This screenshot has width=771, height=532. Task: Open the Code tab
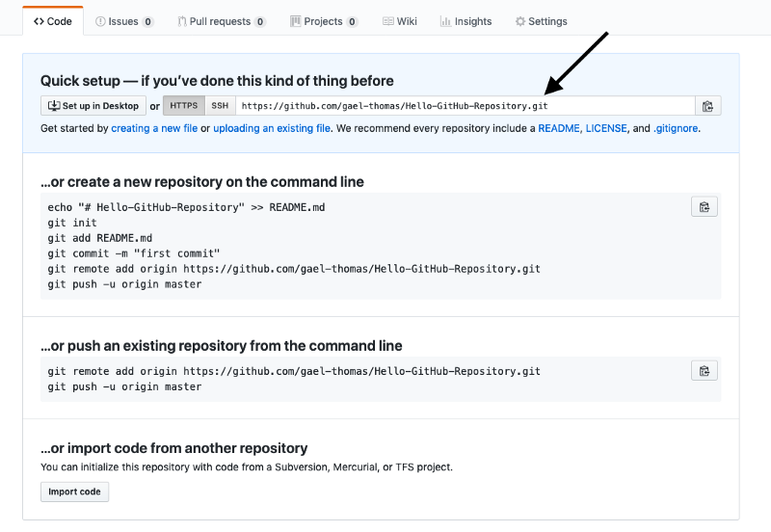[x=53, y=21]
